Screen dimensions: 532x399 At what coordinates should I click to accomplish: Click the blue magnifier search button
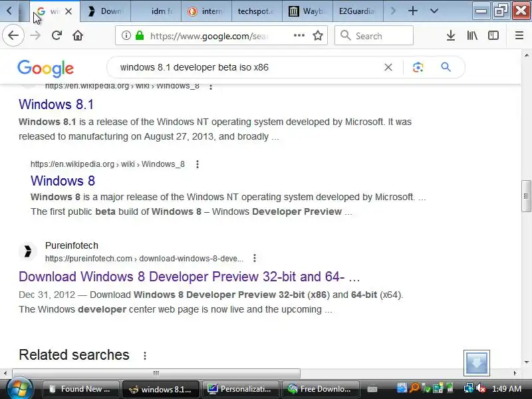(x=446, y=67)
